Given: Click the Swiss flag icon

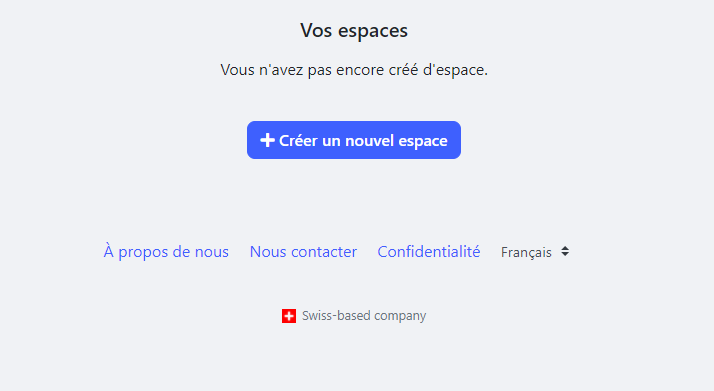Looking at the screenshot, I should click(289, 316).
